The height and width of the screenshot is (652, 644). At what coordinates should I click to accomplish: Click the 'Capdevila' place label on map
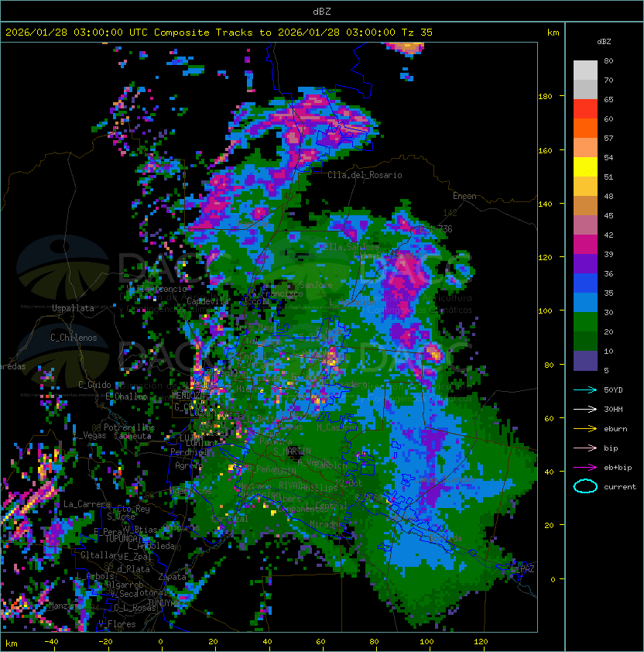[x=208, y=301]
